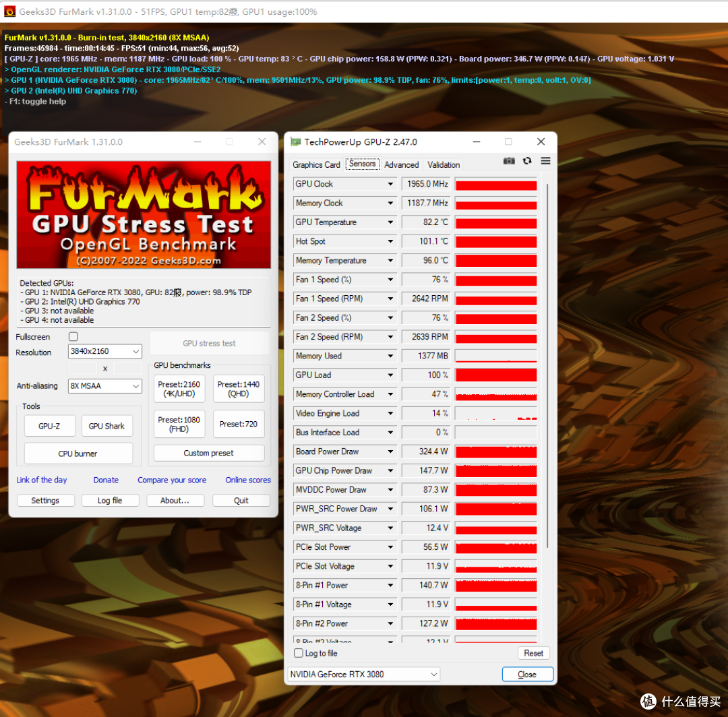The height and width of the screenshot is (717, 728).
Task: Click the GPU stress test button
Action: pos(210,344)
